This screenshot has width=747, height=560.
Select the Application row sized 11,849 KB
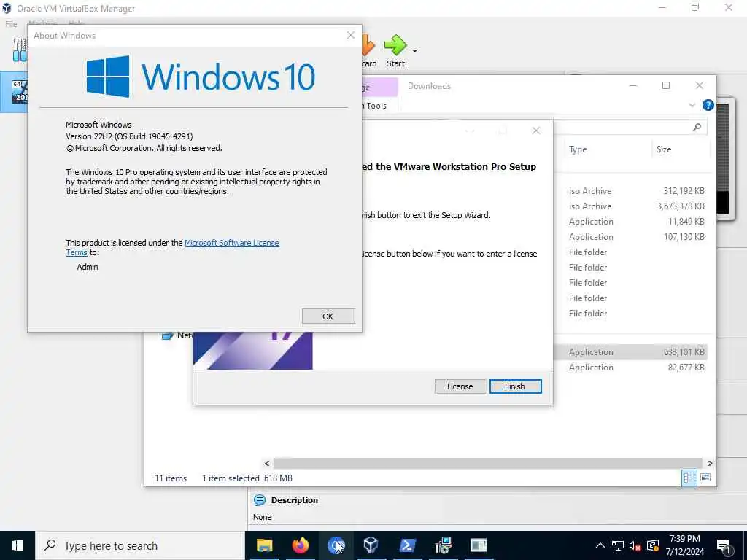(x=631, y=222)
